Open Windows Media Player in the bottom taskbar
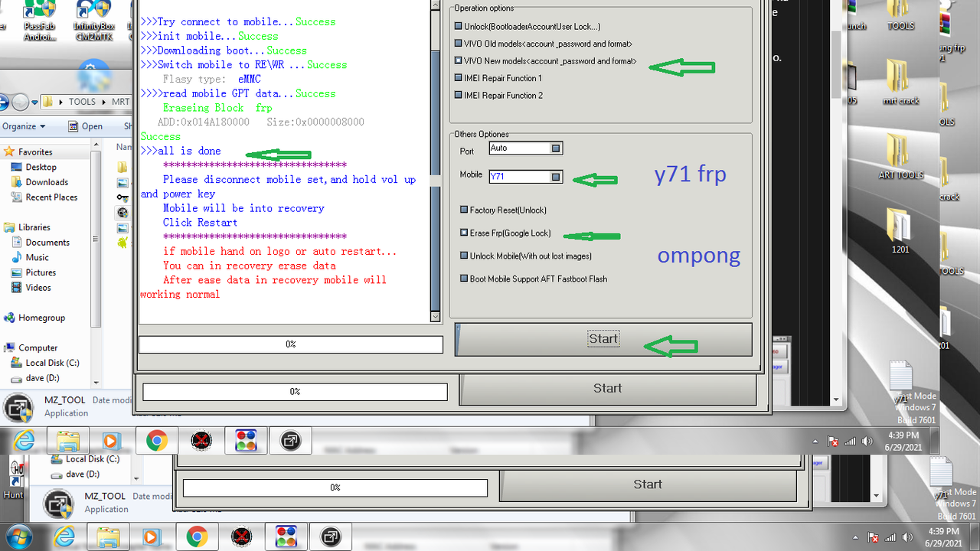This screenshot has width=980, height=551. click(x=152, y=536)
